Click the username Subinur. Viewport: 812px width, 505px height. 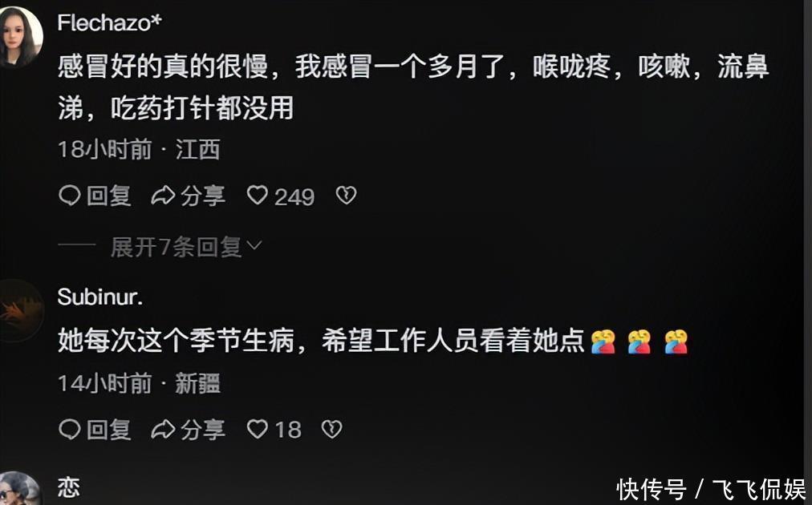point(99,297)
